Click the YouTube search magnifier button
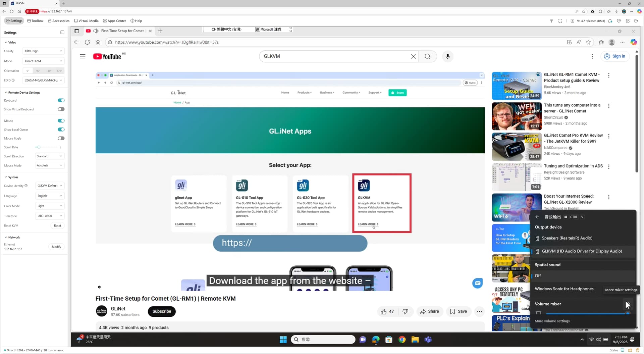This screenshot has height=354, width=644. tap(427, 56)
